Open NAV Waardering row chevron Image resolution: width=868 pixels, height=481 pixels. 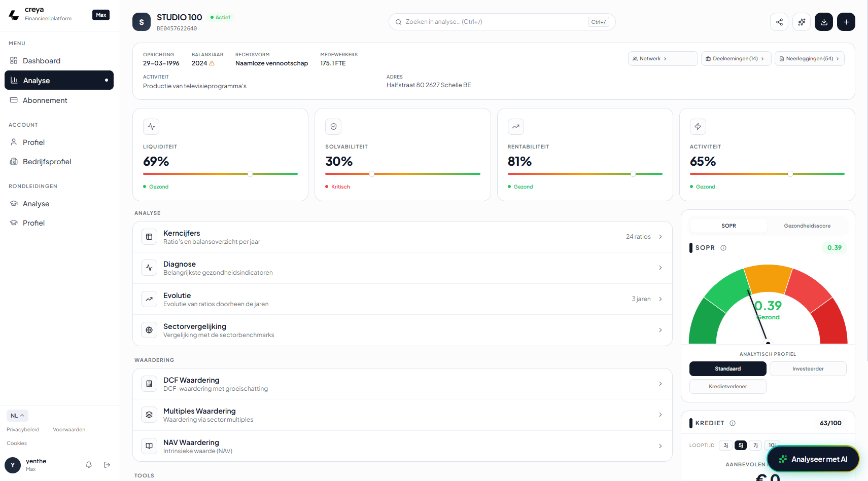tap(661, 446)
